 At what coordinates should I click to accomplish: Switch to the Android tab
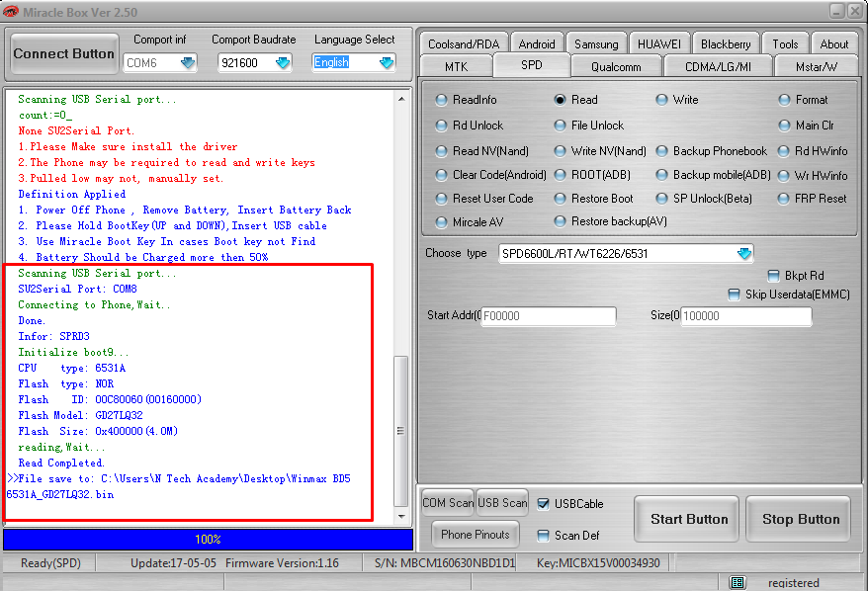[537, 43]
